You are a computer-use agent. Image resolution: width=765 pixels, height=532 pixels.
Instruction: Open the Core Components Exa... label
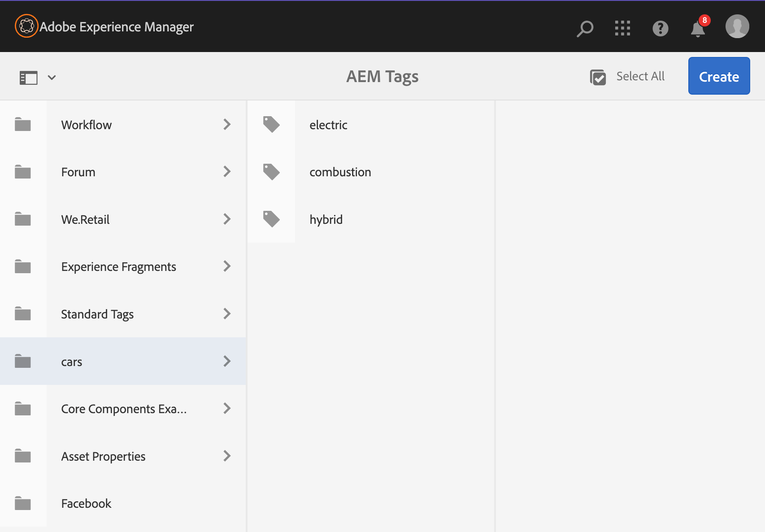point(124,409)
